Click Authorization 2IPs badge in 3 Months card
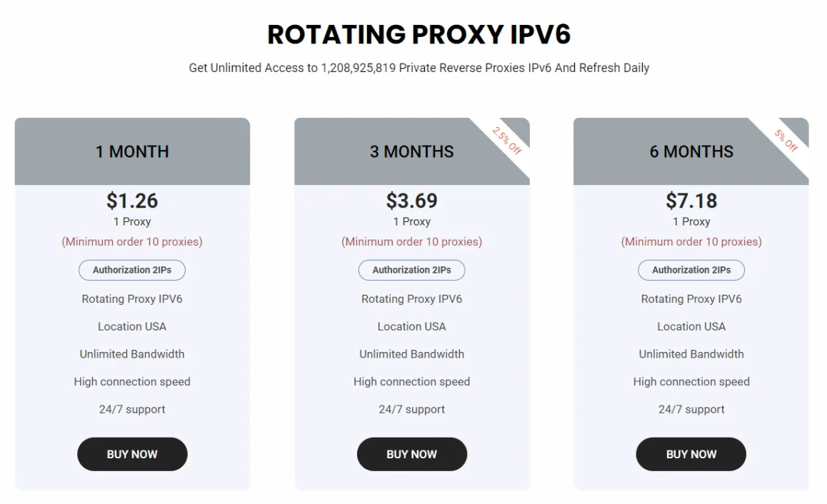 pos(411,270)
